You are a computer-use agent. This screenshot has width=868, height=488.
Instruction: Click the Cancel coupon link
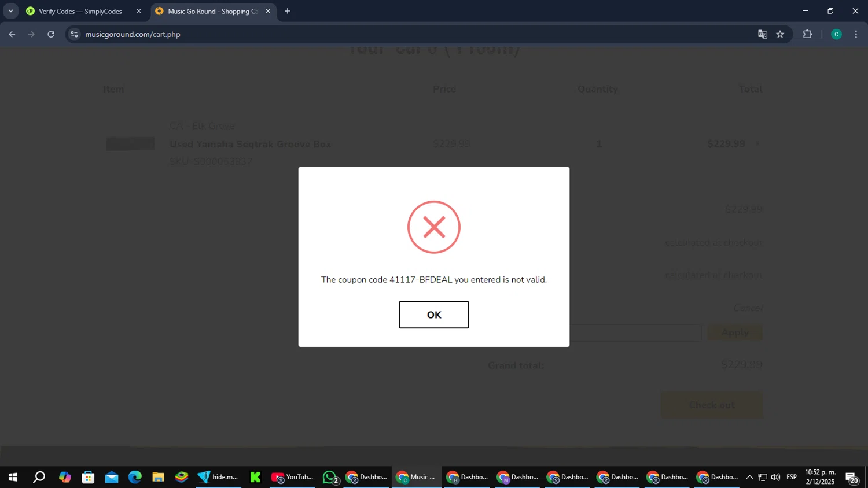[748, 308]
